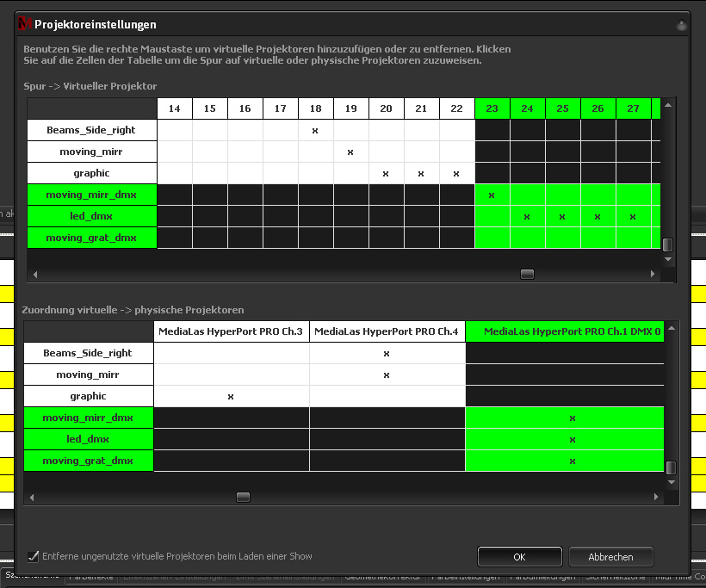The image size is (706, 588).
Task: Toggle led_dmx mapping to Ch.1 DMX
Action: pos(565,439)
